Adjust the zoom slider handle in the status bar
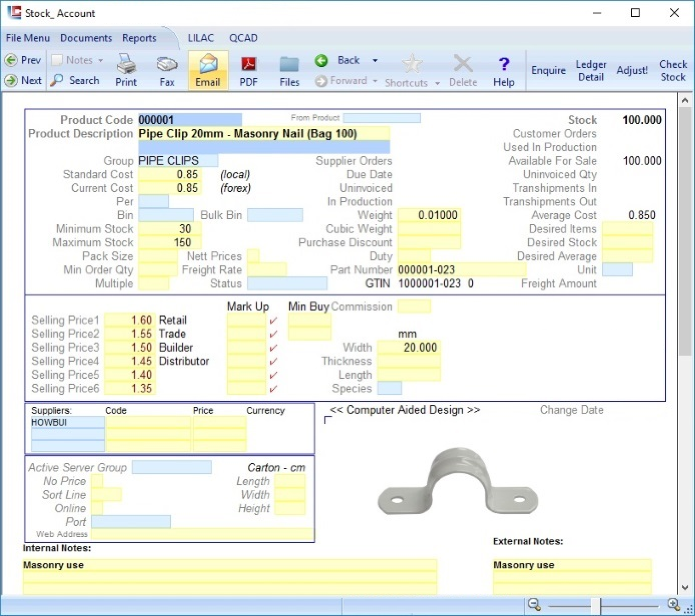 (x=596, y=605)
